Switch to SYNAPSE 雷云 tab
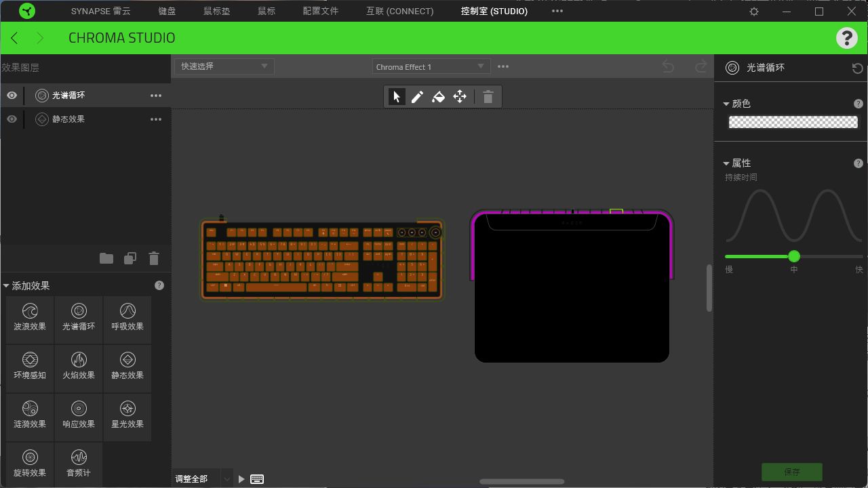 (101, 12)
